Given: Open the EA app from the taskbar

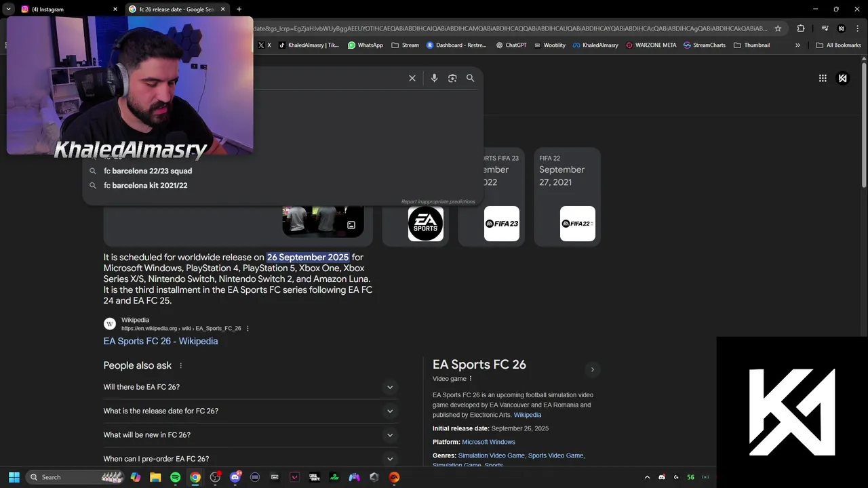Looking at the screenshot, I should click(394, 477).
